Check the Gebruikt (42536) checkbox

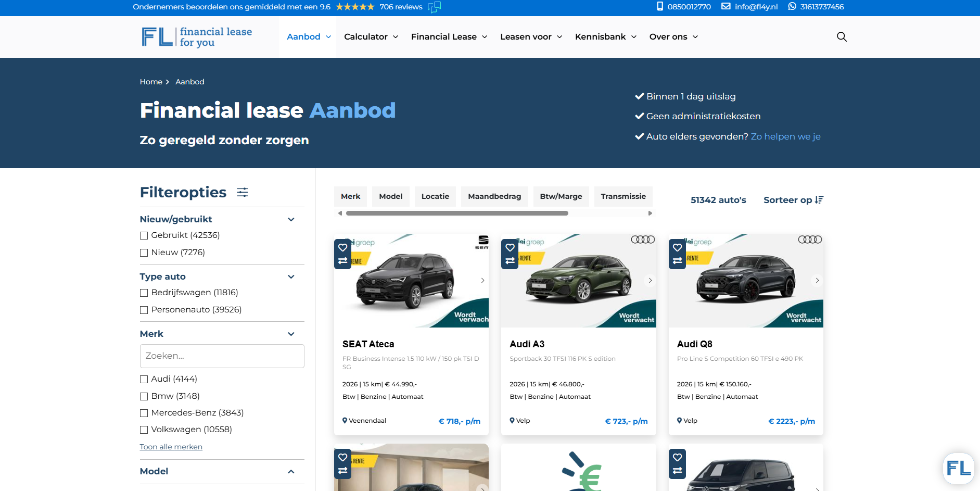(144, 235)
